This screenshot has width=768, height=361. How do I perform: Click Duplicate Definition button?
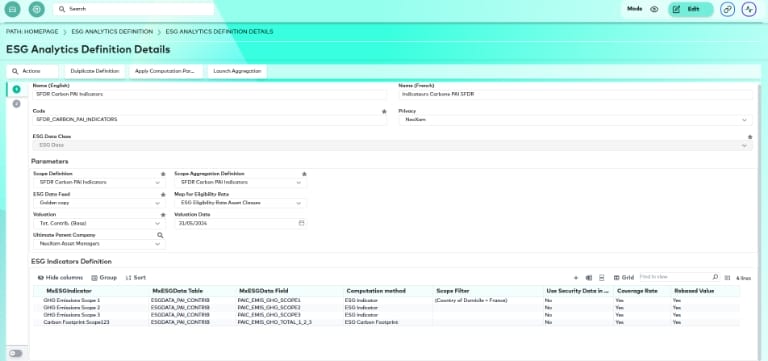pos(95,71)
